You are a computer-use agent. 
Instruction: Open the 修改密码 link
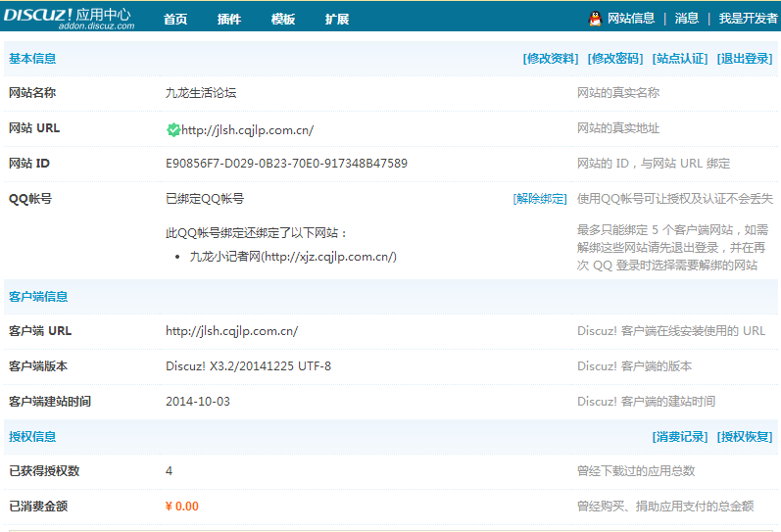[615, 59]
